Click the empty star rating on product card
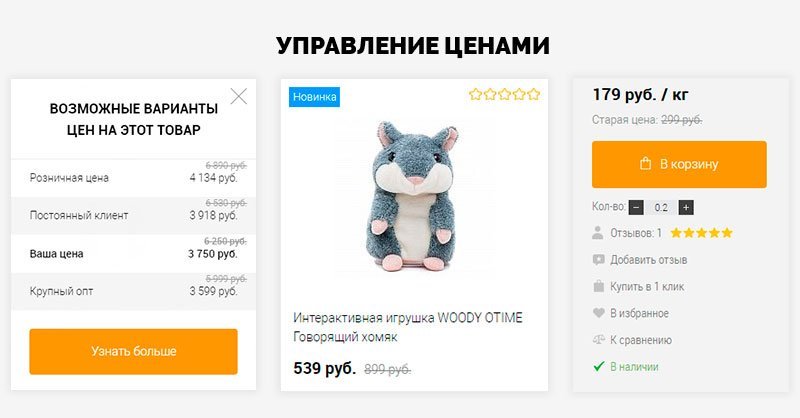This screenshot has width=800, height=418. [x=504, y=94]
